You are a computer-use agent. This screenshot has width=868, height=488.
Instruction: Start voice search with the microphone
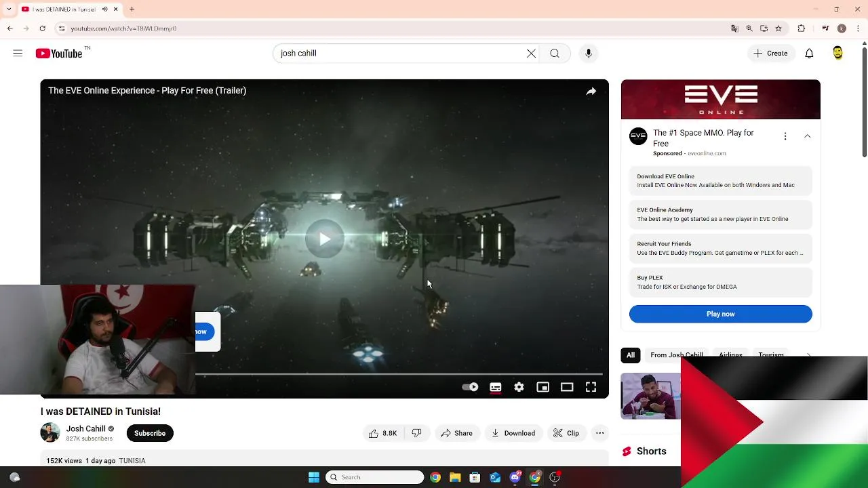588,54
